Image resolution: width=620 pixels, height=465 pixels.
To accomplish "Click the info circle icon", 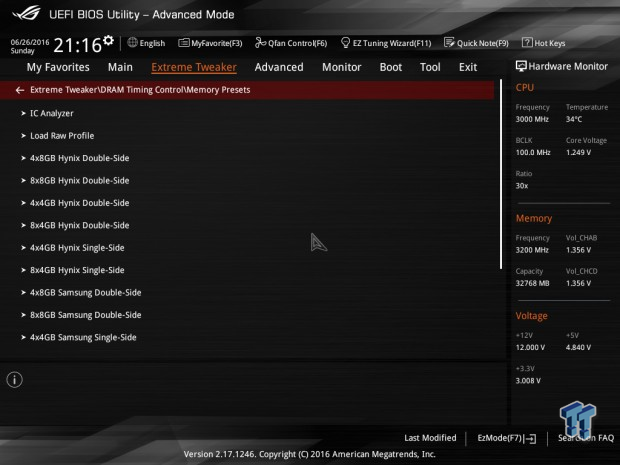I will click(15, 380).
